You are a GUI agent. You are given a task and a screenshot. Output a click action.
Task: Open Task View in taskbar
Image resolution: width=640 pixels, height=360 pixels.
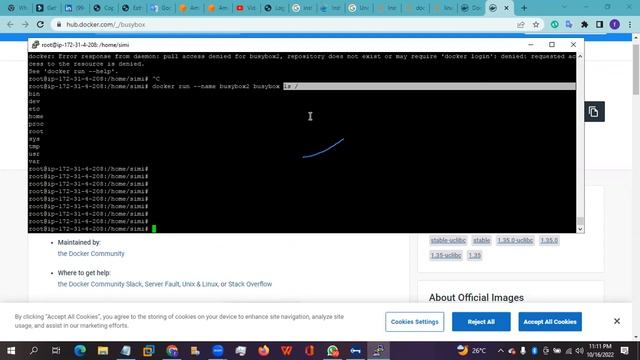pyautogui.click(x=56, y=351)
